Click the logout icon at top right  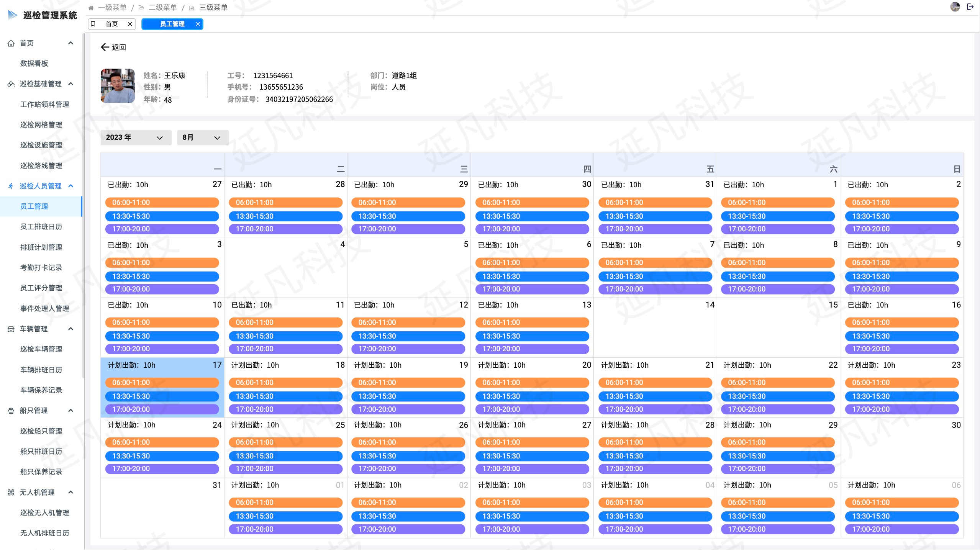pyautogui.click(x=970, y=7)
